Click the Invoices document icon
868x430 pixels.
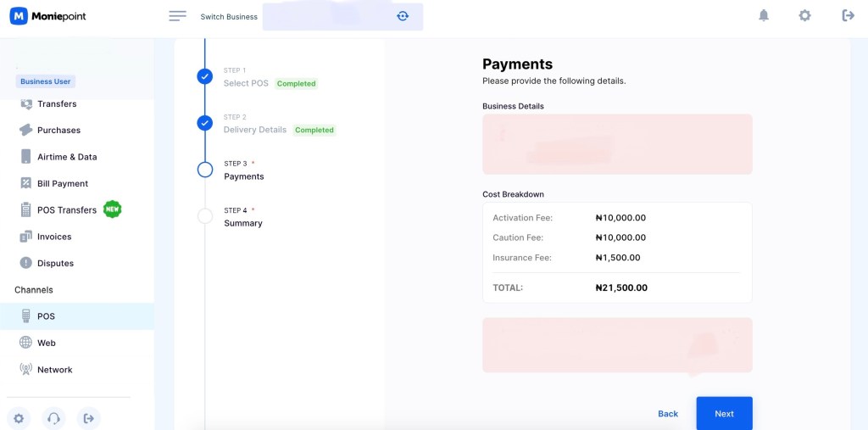(x=26, y=237)
